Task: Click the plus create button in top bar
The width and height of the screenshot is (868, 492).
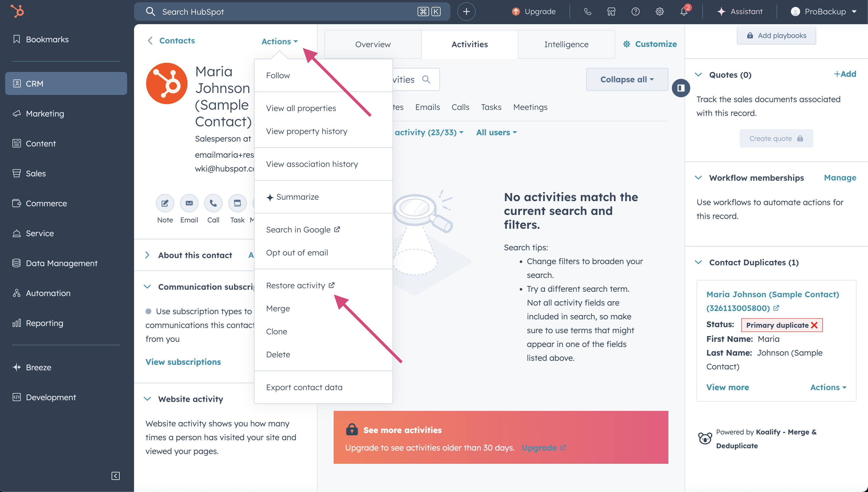Action: pos(466,12)
